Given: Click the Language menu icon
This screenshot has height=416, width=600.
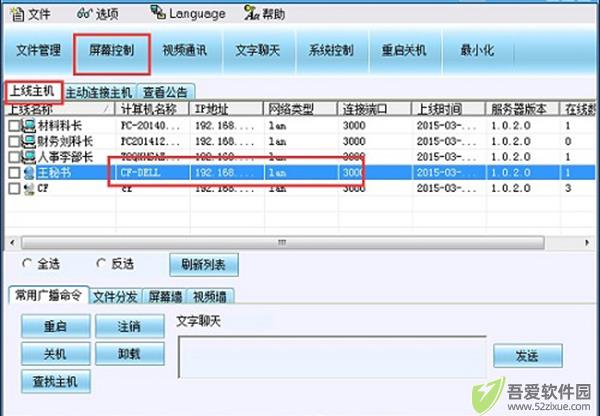Looking at the screenshot, I should [x=158, y=13].
